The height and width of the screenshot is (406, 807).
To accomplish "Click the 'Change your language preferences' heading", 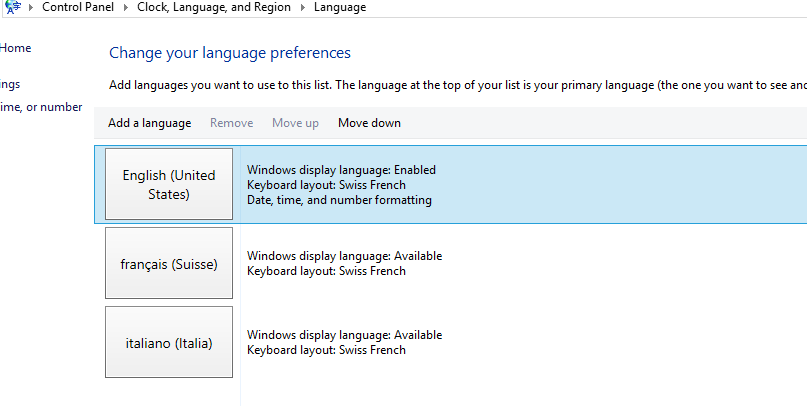I will click(230, 53).
